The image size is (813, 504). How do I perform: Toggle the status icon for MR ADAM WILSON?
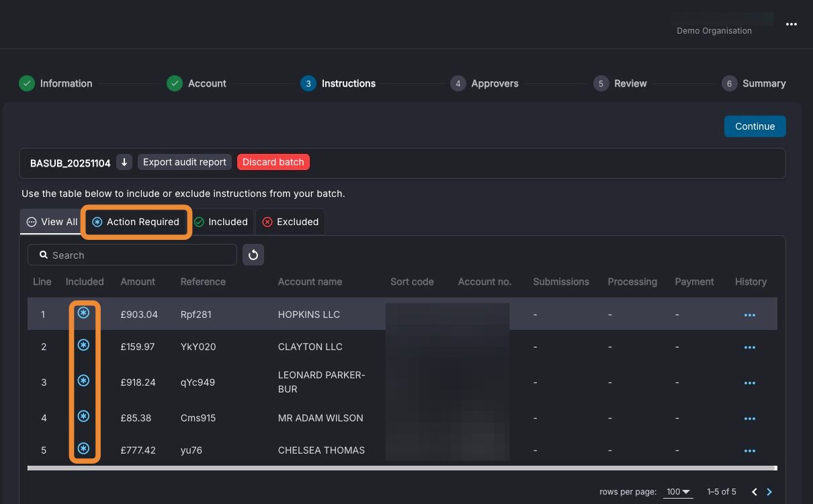click(83, 417)
